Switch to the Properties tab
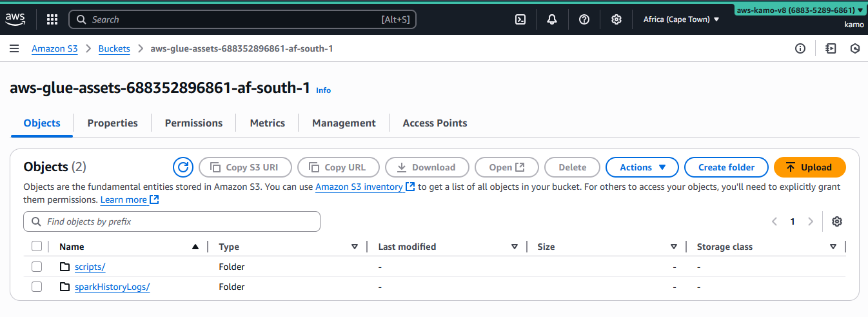Screen dimensions: 868x317 click(113, 123)
